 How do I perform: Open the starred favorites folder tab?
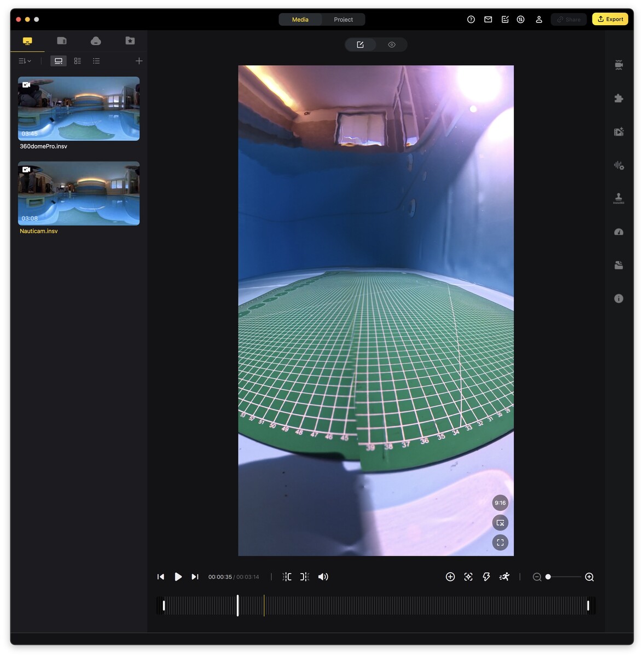coord(130,41)
